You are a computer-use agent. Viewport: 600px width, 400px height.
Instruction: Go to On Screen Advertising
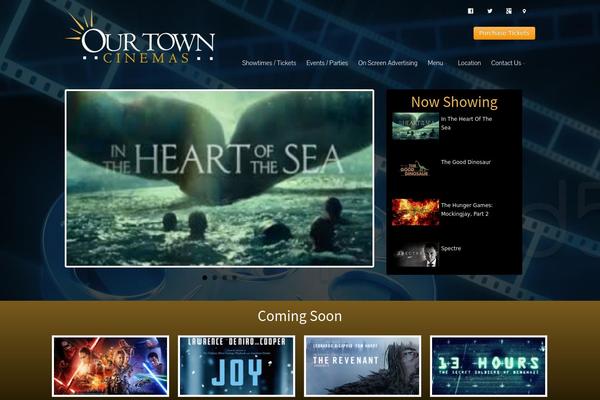point(388,63)
